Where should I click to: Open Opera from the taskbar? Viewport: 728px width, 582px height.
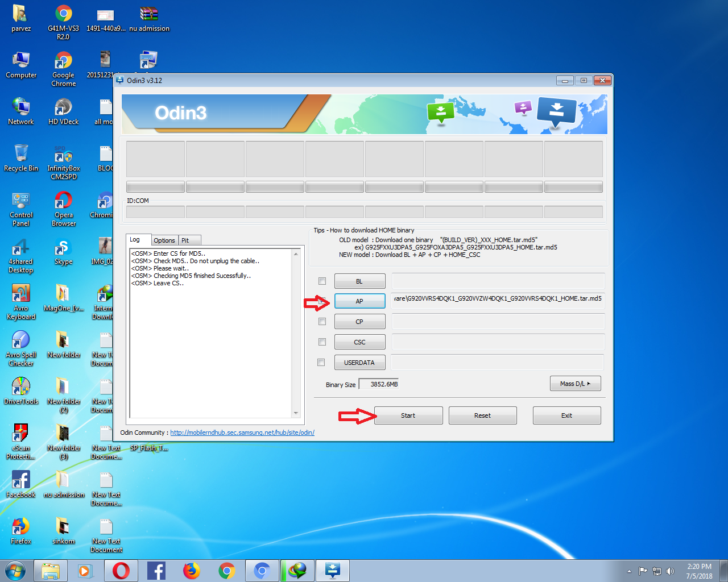pos(121,571)
